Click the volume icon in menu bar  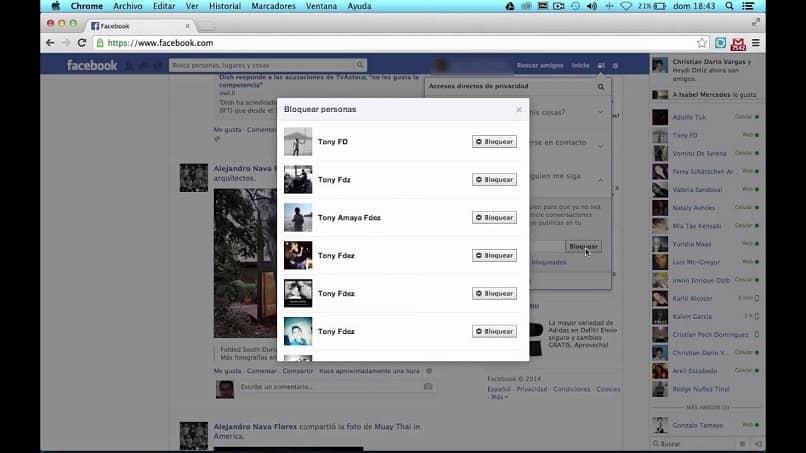pos(592,6)
